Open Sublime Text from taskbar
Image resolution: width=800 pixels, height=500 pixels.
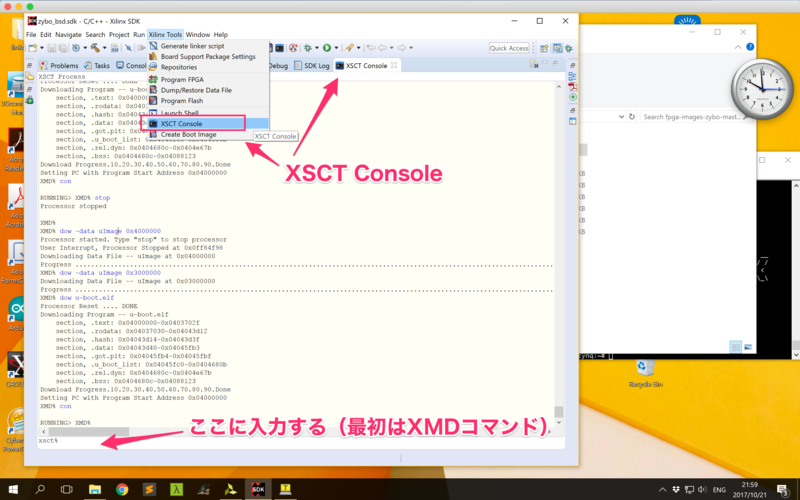pyautogui.click(x=149, y=489)
